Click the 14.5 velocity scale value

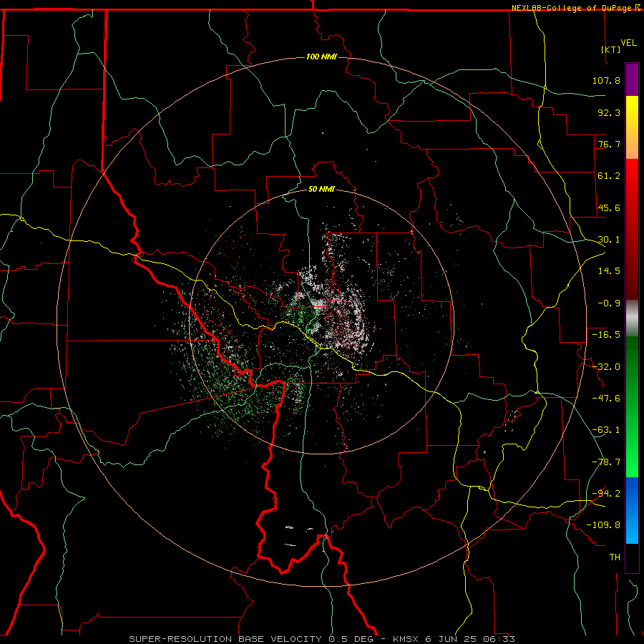[x=609, y=271]
